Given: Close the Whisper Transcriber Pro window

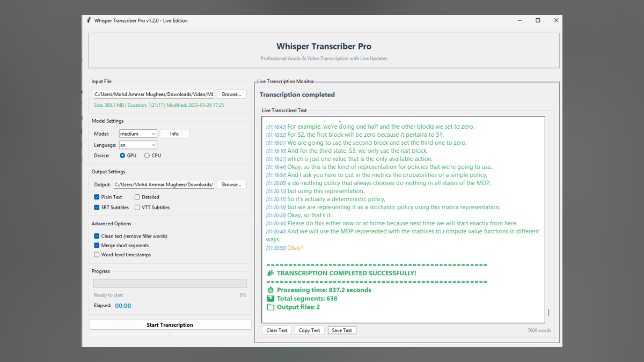Looking at the screenshot, I should pos(556,20).
